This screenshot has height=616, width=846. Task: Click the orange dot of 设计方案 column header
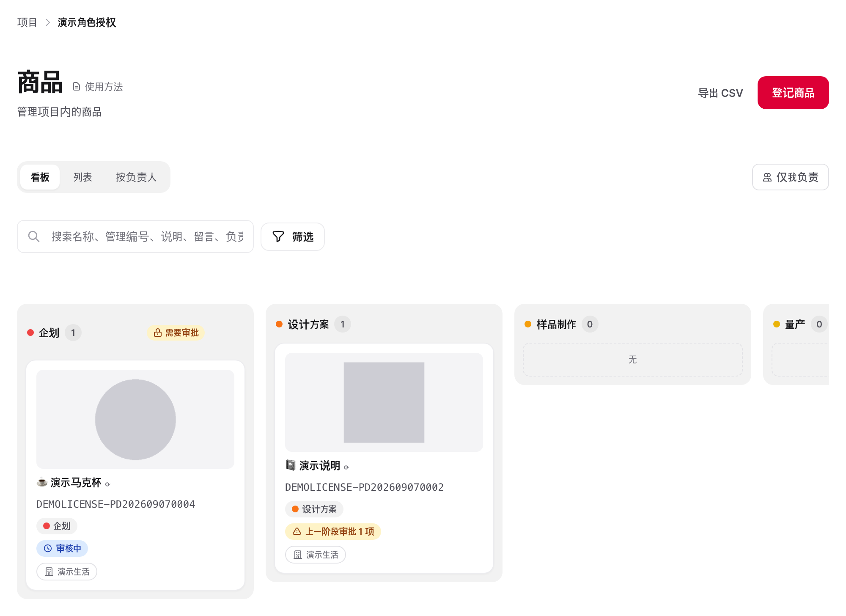[279, 324]
